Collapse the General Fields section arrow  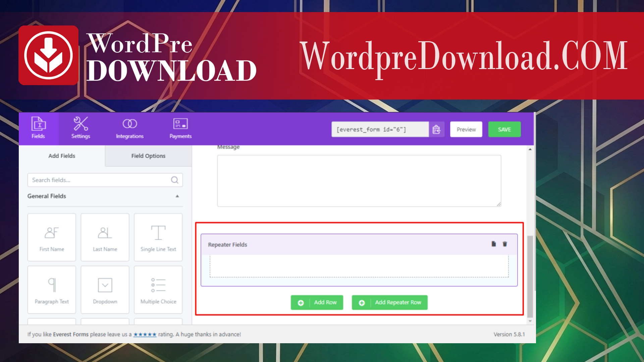[x=177, y=196]
